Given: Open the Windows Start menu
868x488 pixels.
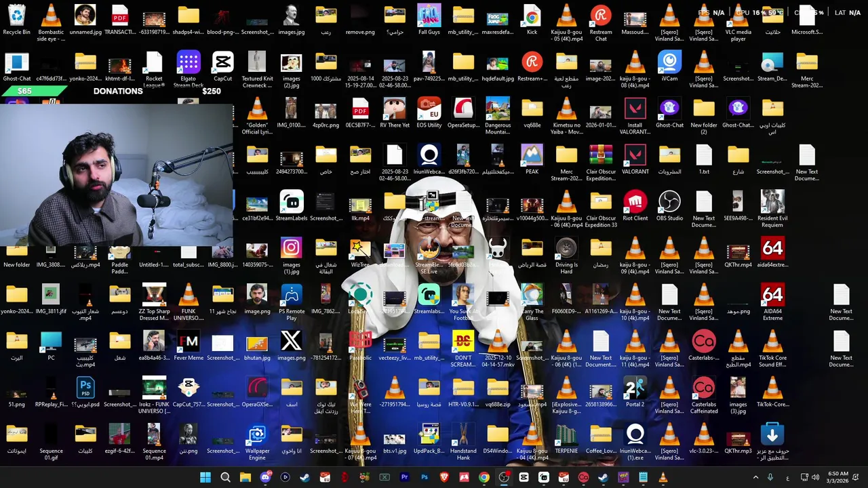Looking at the screenshot, I should pyautogui.click(x=205, y=478).
